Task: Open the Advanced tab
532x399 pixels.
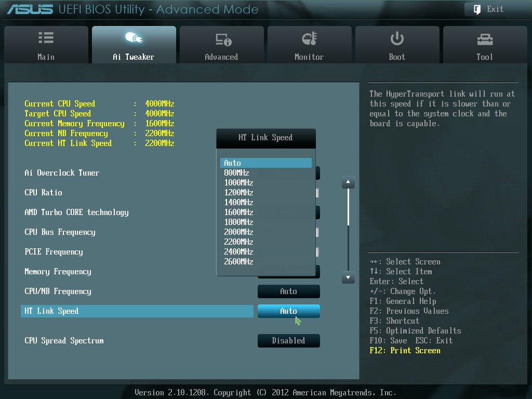Action: 221,45
